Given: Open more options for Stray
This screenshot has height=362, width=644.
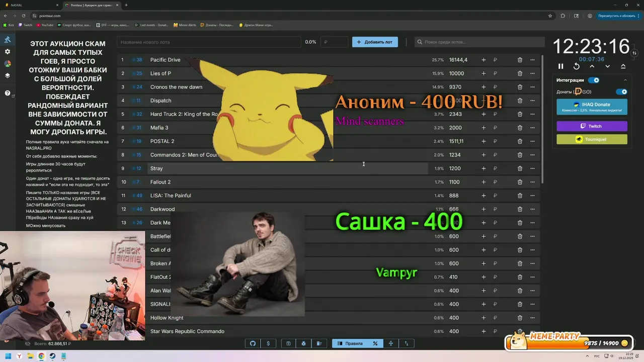Looking at the screenshot, I should (532, 168).
